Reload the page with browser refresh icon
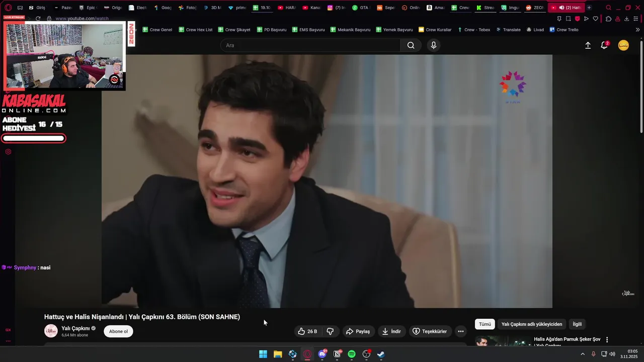 (38, 19)
